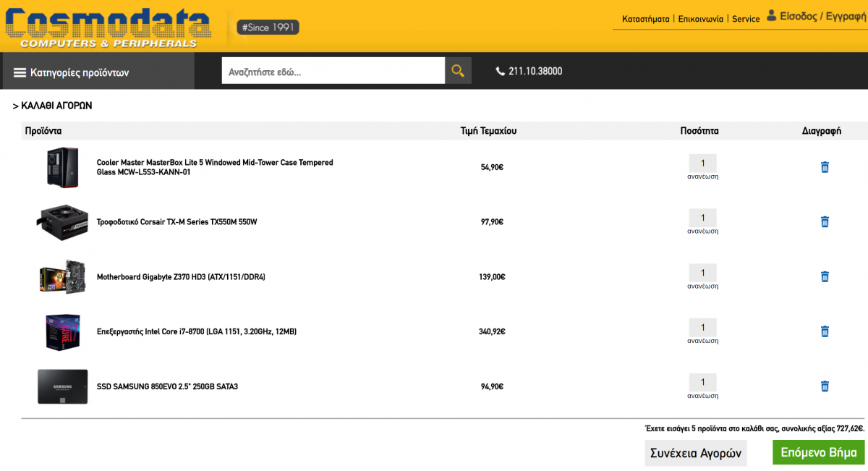Click the Διαγραφή column header
Image resolution: width=868 pixels, height=471 pixels.
[x=822, y=131]
